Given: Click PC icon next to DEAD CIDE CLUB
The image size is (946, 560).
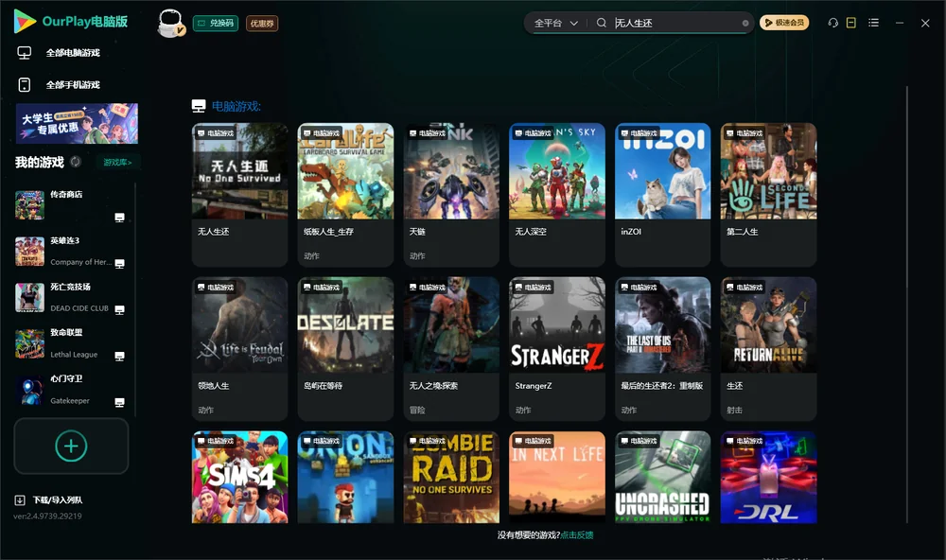Looking at the screenshot, I should pyautogui.click(x=119, y=309).
